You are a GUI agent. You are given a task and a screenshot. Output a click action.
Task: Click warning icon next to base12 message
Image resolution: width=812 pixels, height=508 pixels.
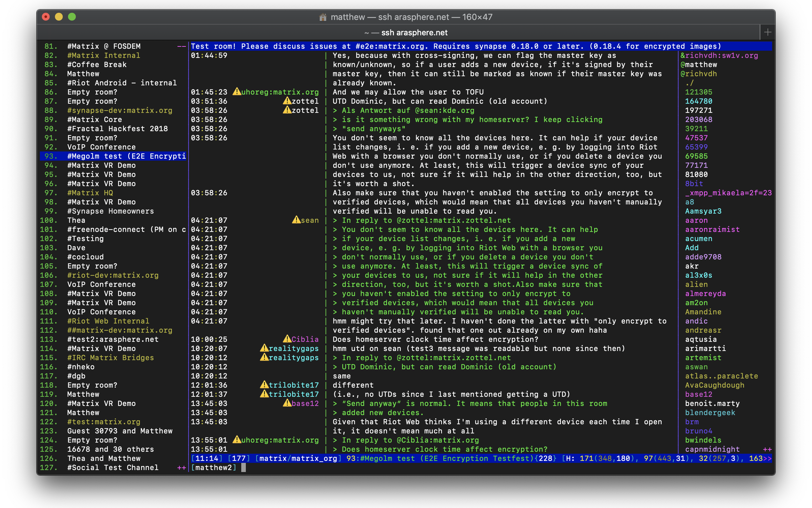tap(287, 403)
